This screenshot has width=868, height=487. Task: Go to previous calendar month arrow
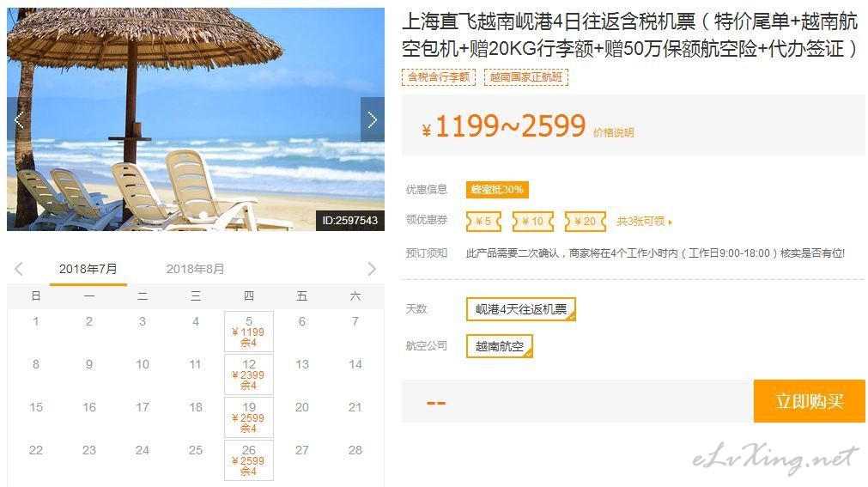click(x=19, y=269)
